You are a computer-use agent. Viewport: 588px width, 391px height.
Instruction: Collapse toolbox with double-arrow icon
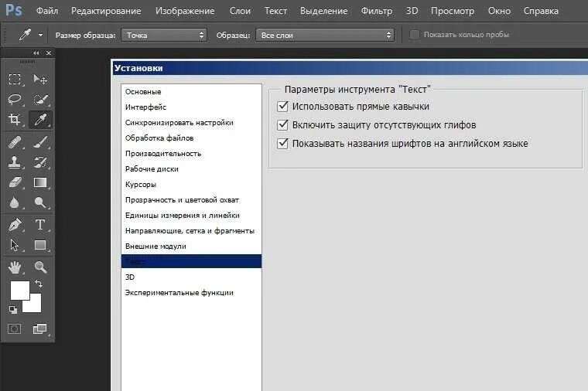36,53
